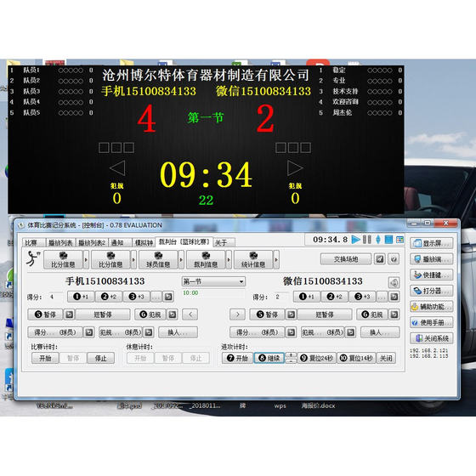
Task: Click the colored grid icon at the timer bar end
Action: coord(399,240)
